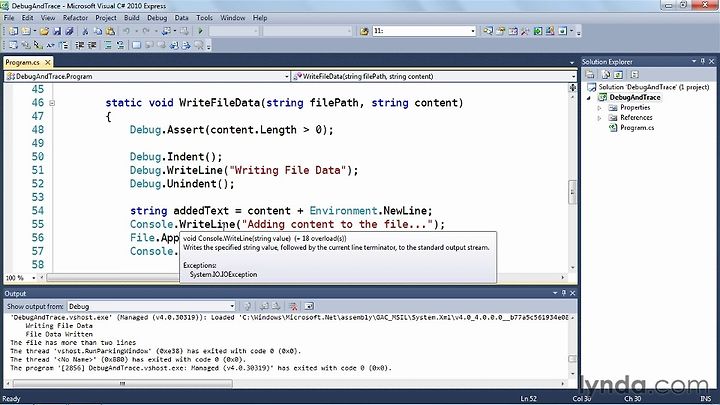Click the Debug.Assert code line
Screen dimensions: 720x405
(231, 130)
